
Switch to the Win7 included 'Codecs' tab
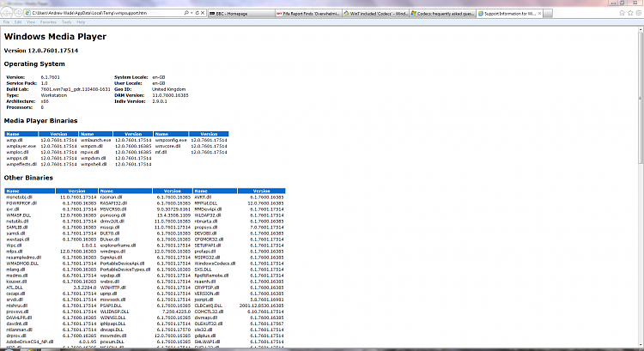pyautogui.click(x=375, y=14)
